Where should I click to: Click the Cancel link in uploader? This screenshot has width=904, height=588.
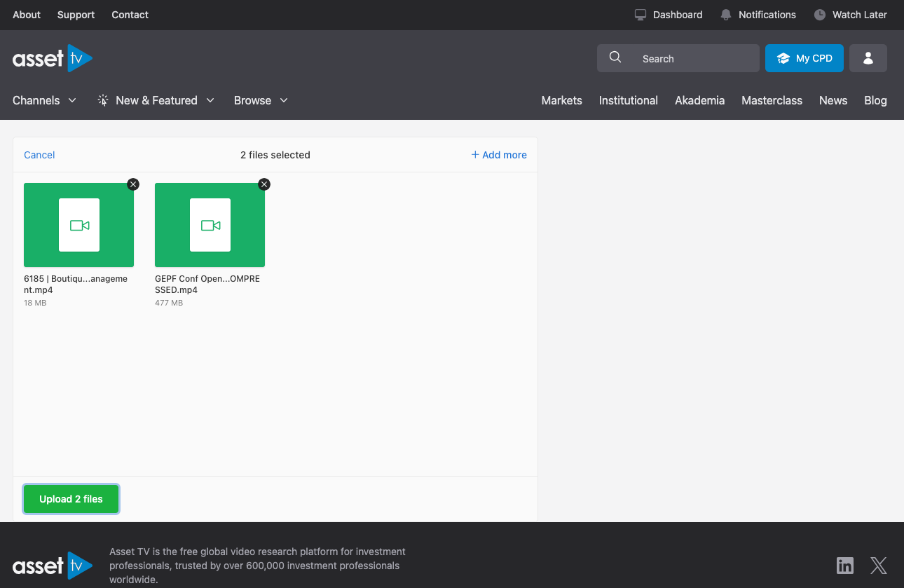click(39, 155)
